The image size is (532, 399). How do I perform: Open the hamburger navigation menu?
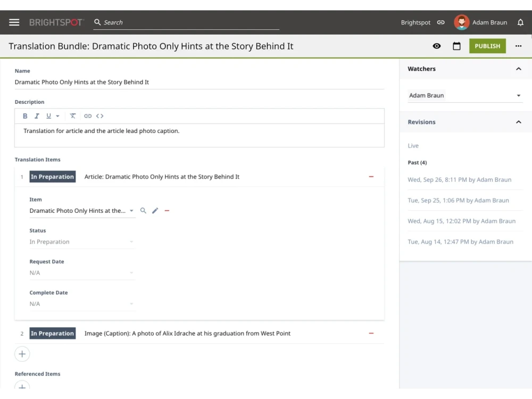[x=14, y=22]
